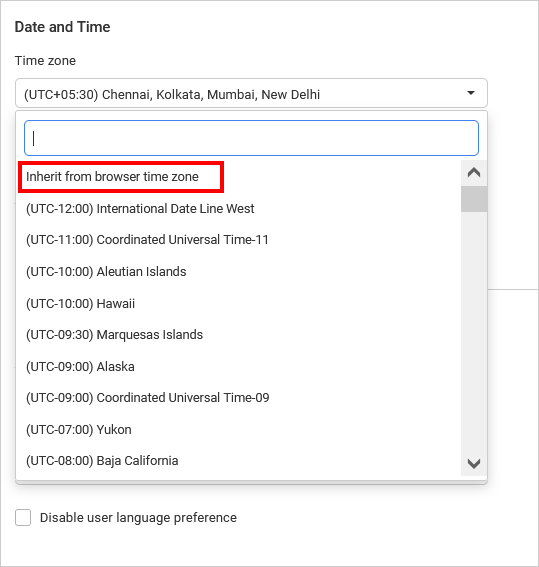Click the Time zone field label
This screenshot has width=539, height=567.
45,61
